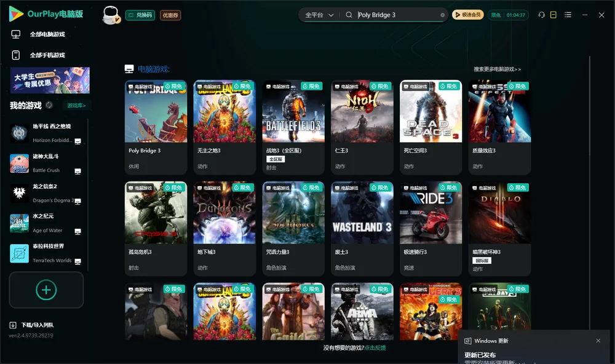The image size is (615, 364).
Task: Close the Windows 更新 notification
Action: point(598,341)
